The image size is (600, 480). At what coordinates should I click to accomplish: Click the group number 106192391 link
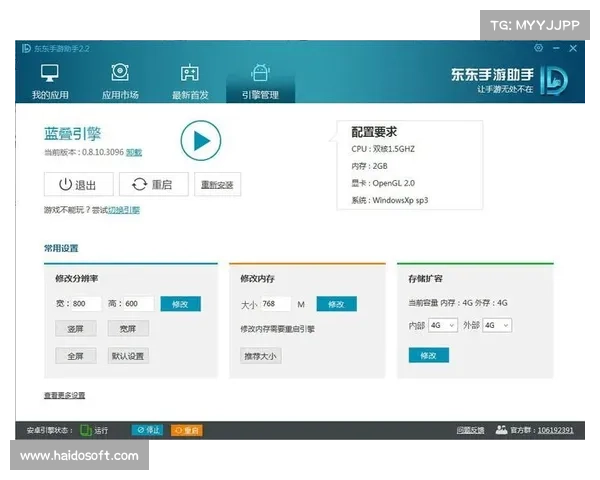pyautogui.click(x=556, y=430)
